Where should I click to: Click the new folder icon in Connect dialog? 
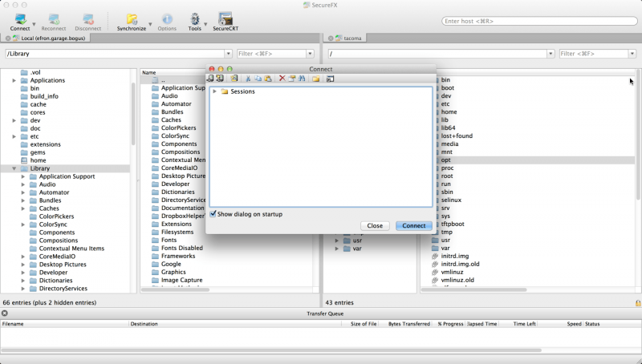[316, 79]
